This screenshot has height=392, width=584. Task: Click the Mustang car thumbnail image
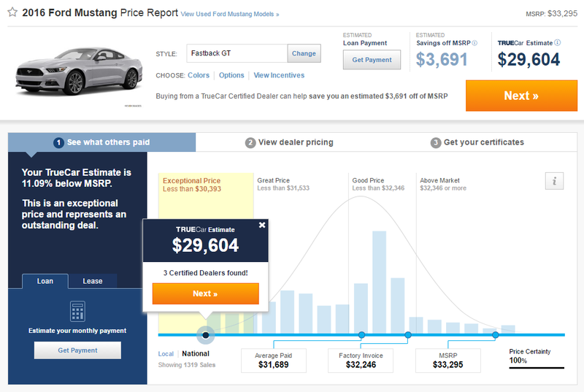[79, 71]
